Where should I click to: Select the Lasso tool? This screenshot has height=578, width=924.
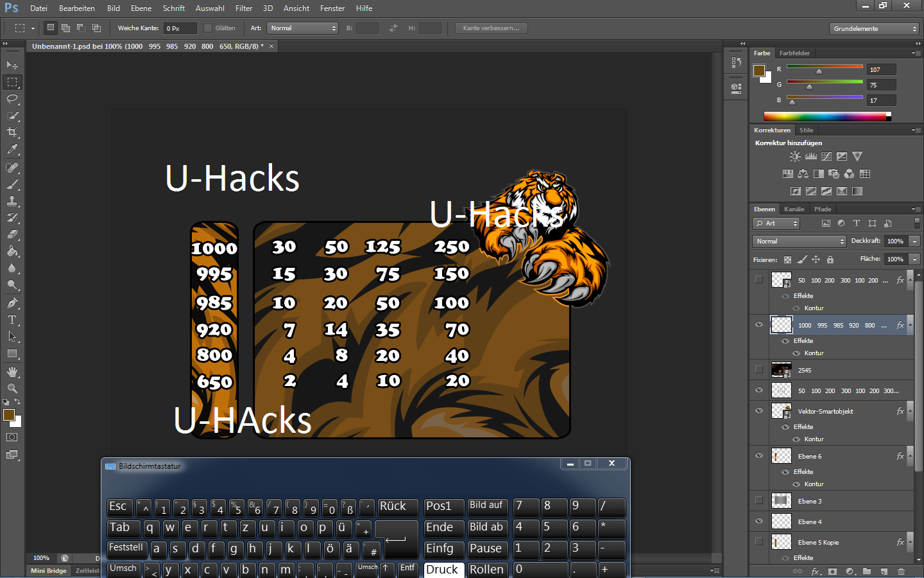12,99
